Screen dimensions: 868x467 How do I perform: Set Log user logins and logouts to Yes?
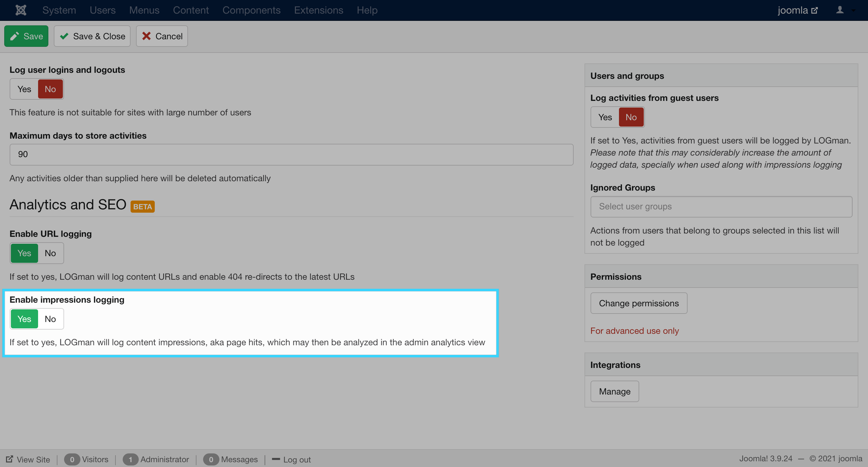[x=24, y=89]
